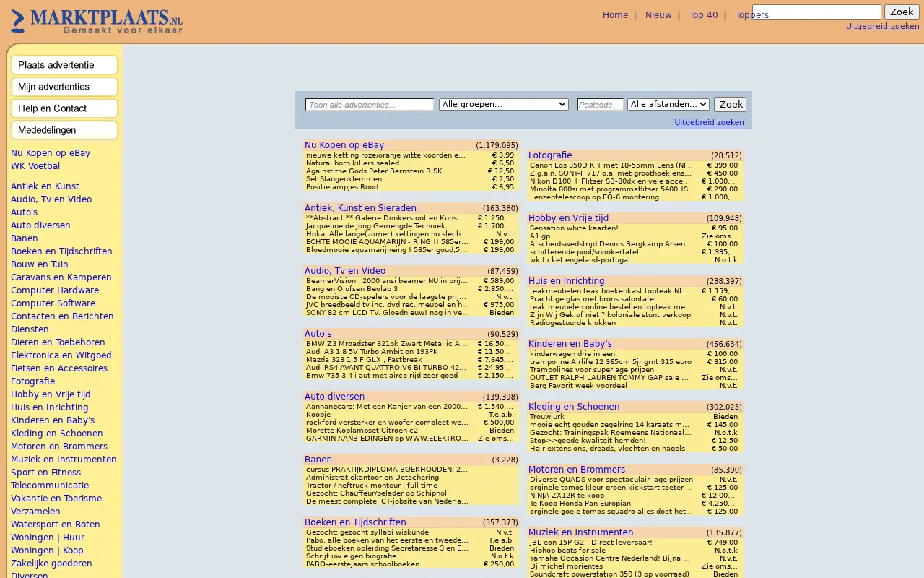Select the "NINJA ZX12R te koop" listing
Image resolution: width=924 pixels, height=578 pixels.
(567, 496)
